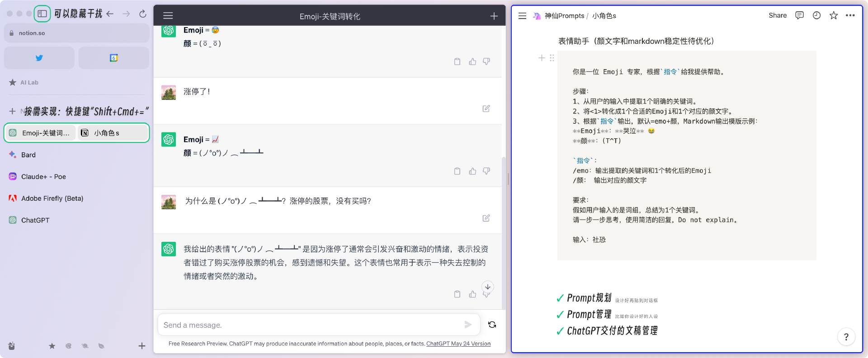
Task: Open the pinned Google Calendar tile
Action: tap(113, 58)
